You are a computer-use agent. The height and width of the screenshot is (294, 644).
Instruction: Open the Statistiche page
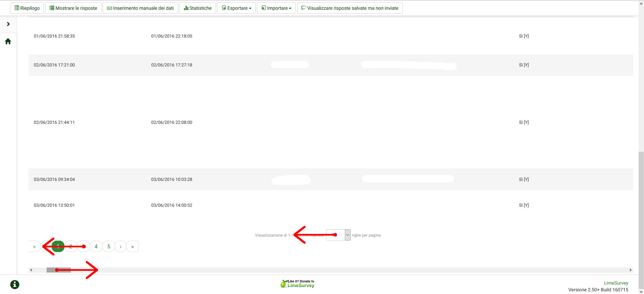click(198, 8)
